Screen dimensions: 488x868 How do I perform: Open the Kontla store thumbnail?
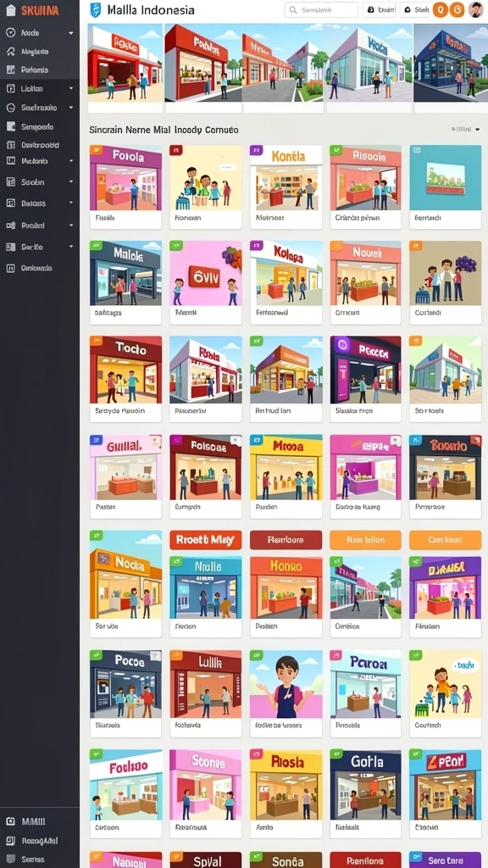pos(286,178)
